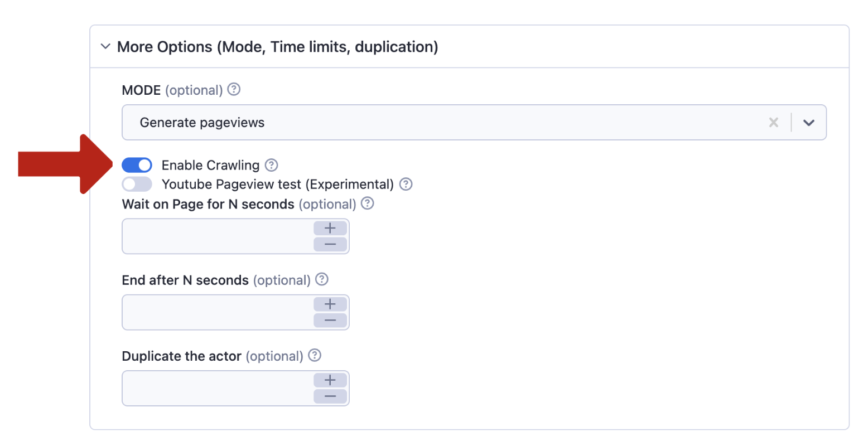
Task: Click help icon beside Enable Crawling
Action: [x=271, y=165]
